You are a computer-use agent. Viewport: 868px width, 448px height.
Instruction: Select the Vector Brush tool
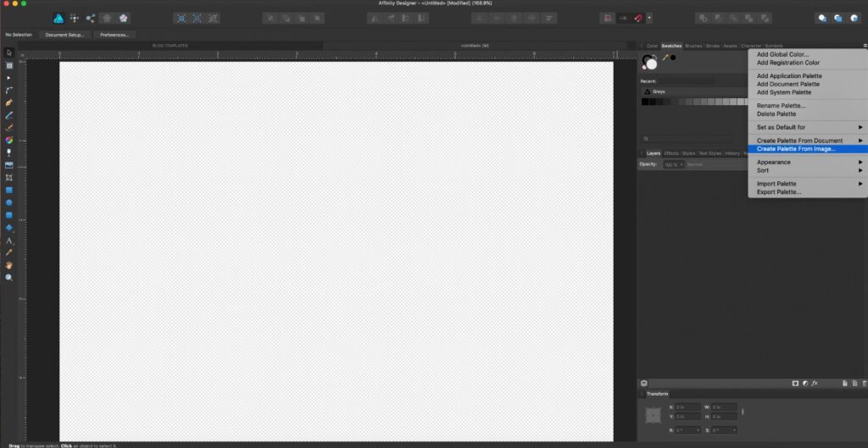tap(8, 128)
